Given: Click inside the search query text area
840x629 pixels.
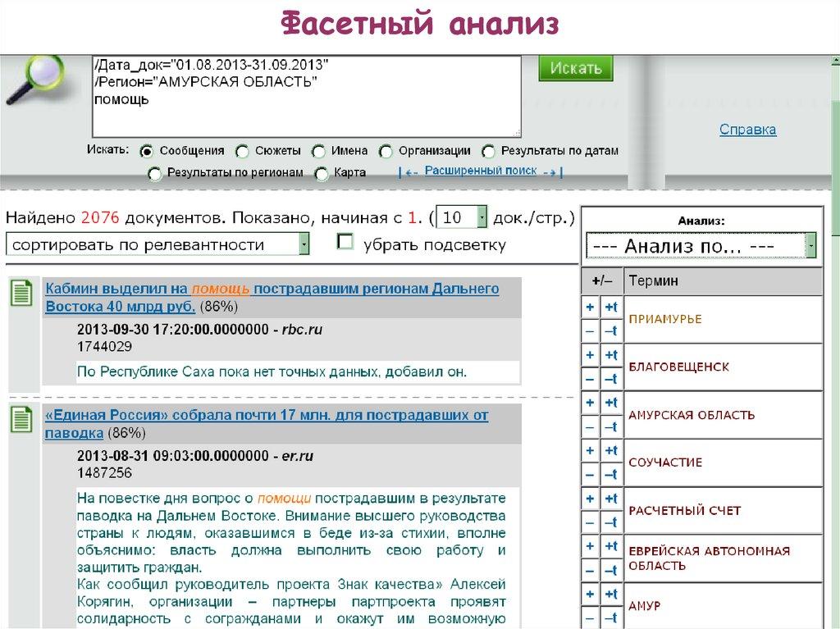Looking at the screenshot, I should [306, 96].
